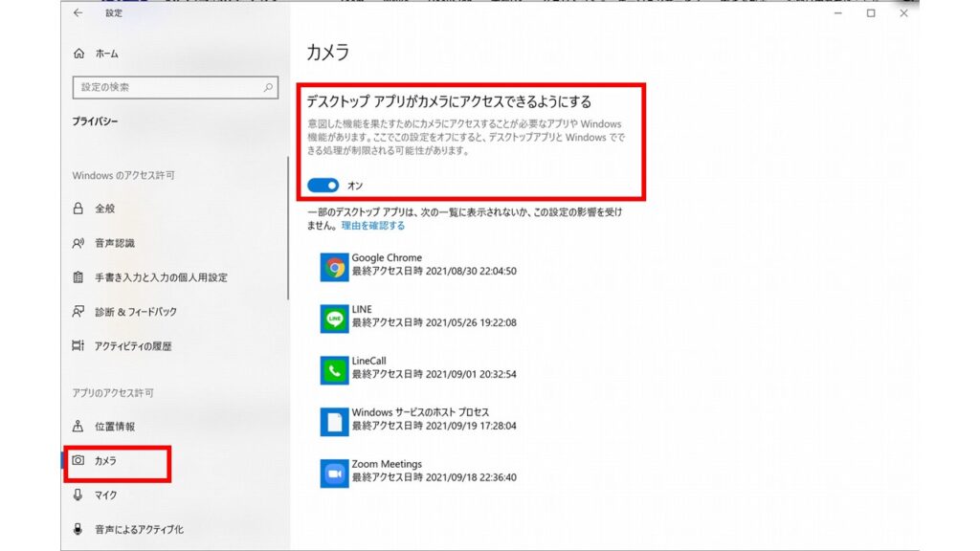Open the マイク permission settings
This screenshot has height=551, width=980.
click(105, 496)
